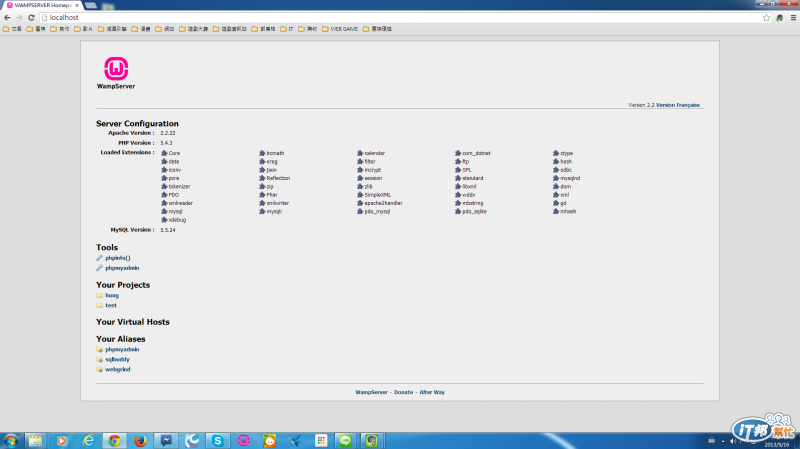Viewport: 800px width, 449px height.
Task: Click the puzzle icon beside xdebug extension
Action: point(164,220)
